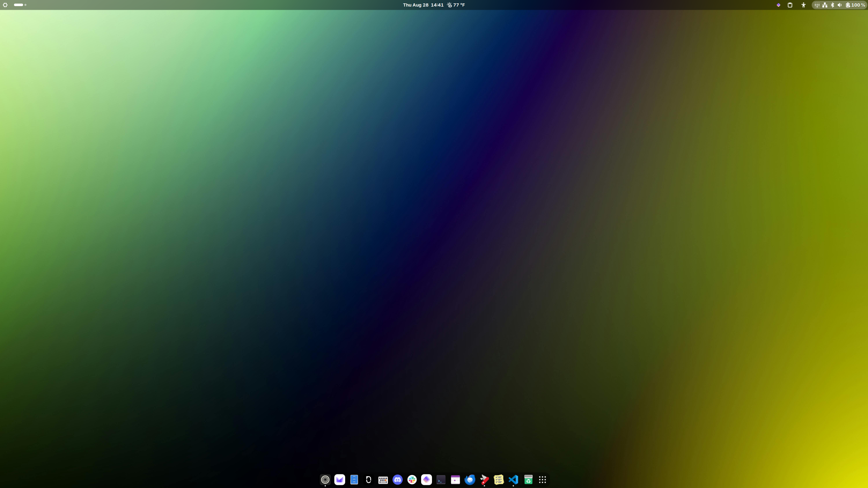This screenshot has width=868, height=488.
Task: Open system quick settings via battery indicator
Action: pyautogui.click(x=855, y=5)
